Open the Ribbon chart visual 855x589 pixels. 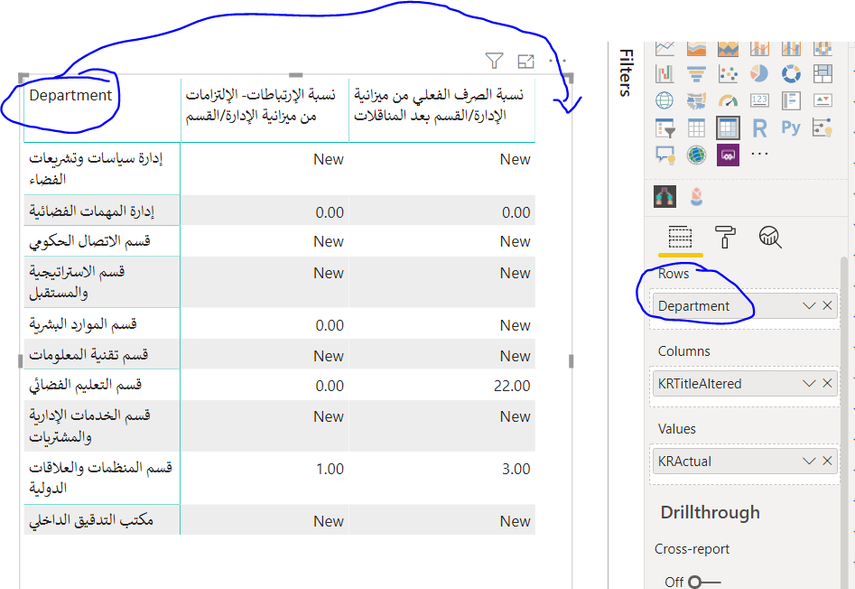[x=728, y=49]
